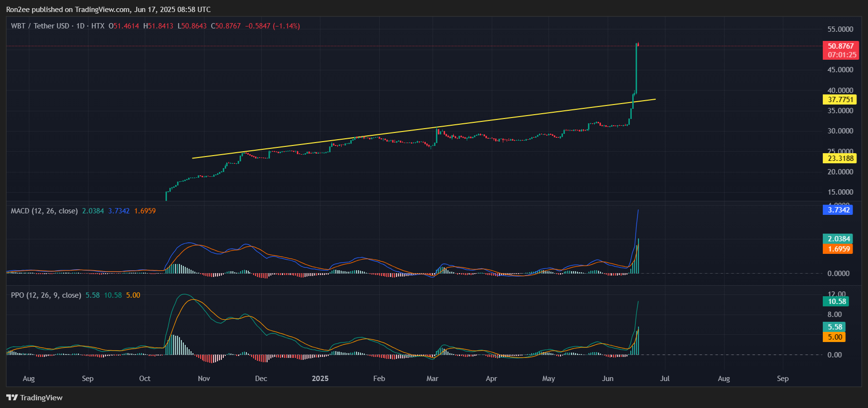Screen dimensions: 868x408
Task: Click the blue MACD value label 3.7342
Action: click(838, 210)
